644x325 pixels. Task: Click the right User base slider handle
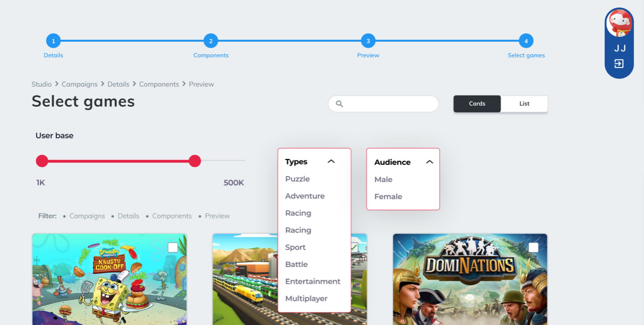click(x=195, y=161)
